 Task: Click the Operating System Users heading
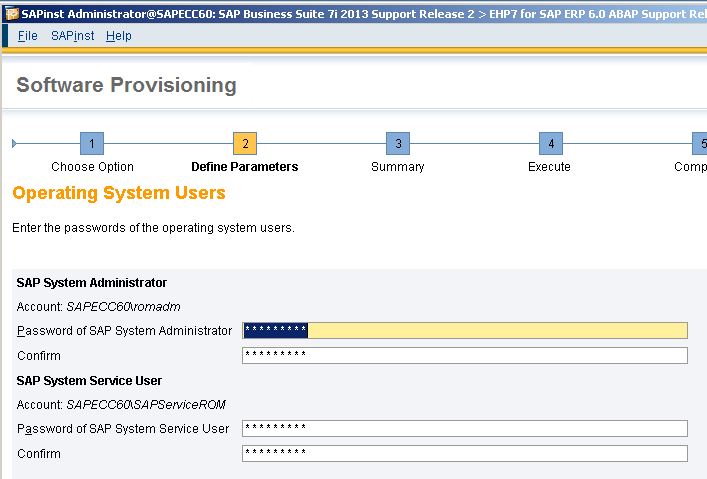(119, 193)
